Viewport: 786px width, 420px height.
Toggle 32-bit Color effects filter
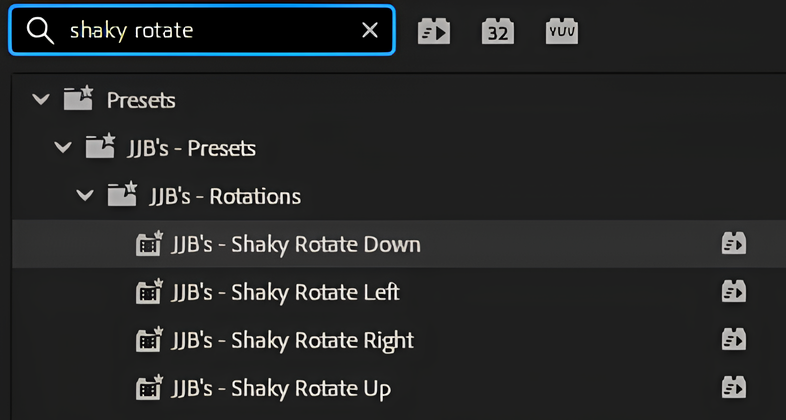[497, 31]
